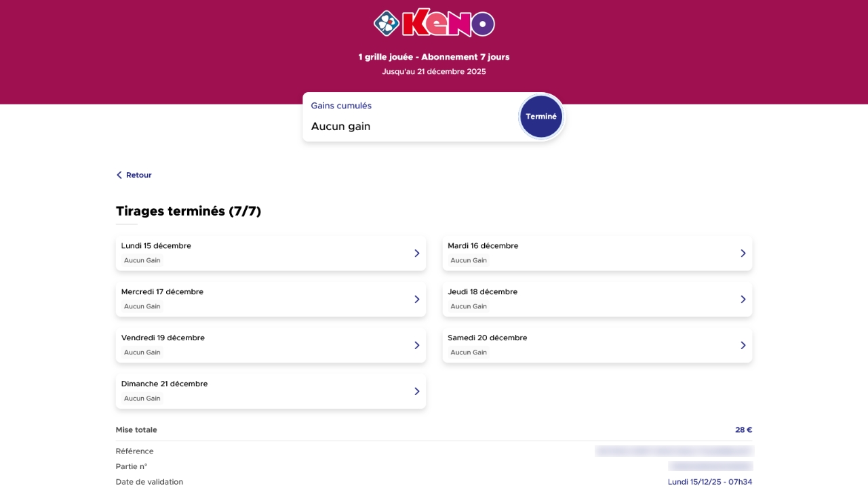
Task: Click the Abonnement 7 jours header text
Action: (x=465, y=57)
